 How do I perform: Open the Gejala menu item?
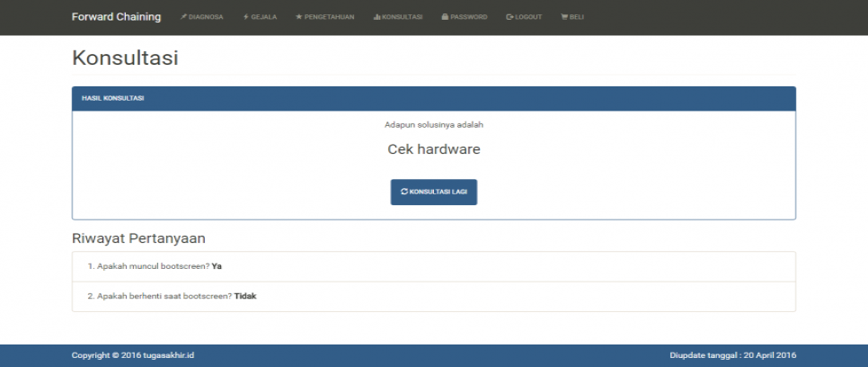(261, 17)
